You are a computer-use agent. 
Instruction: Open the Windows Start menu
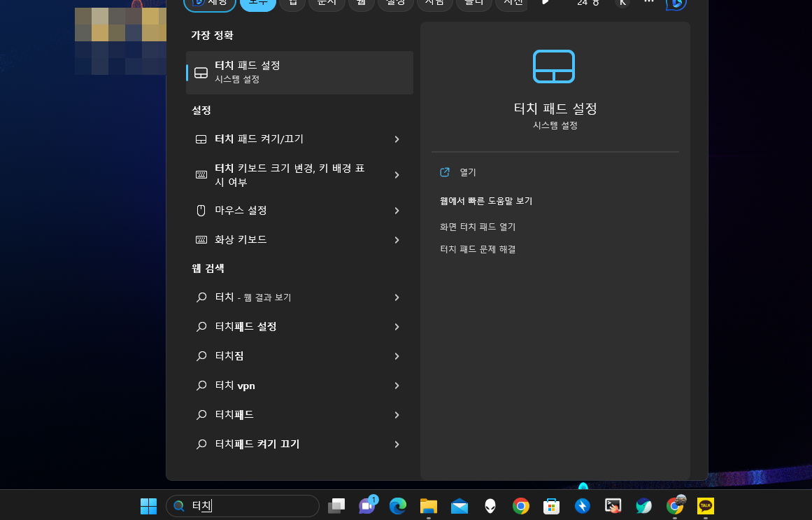click(149, 506)
